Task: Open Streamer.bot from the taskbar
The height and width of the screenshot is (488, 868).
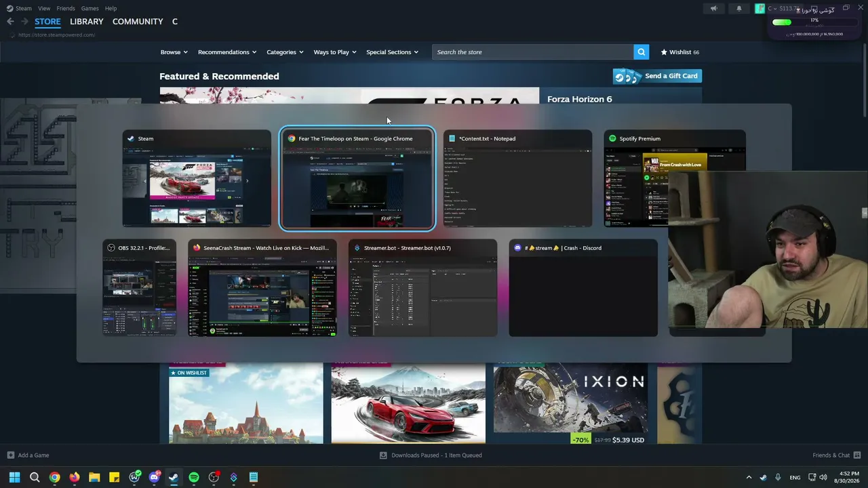Action: (x=234, y=477)
